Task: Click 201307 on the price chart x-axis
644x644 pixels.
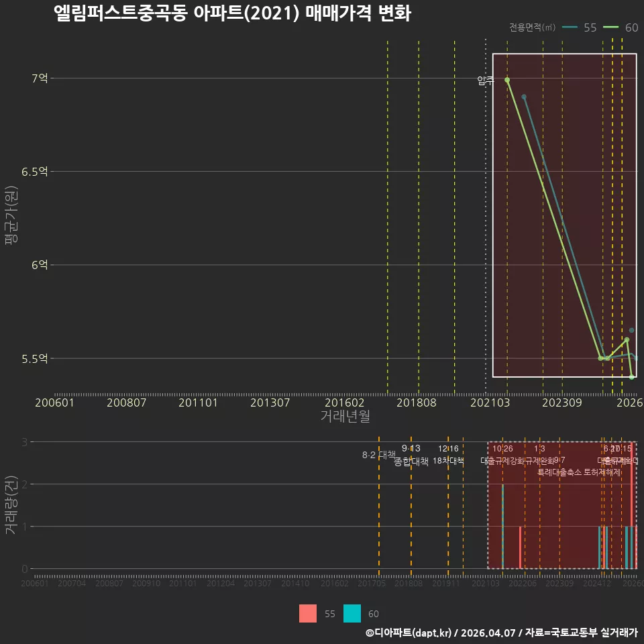Action: [270, 402]
